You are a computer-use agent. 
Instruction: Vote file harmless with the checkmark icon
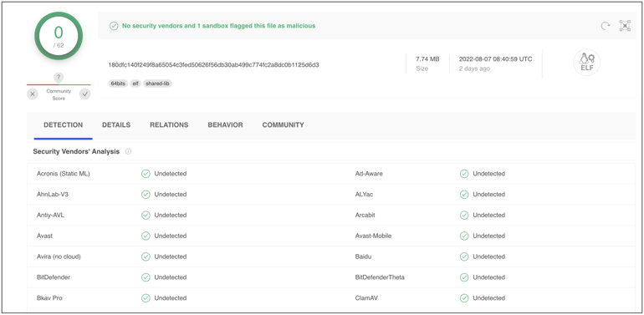85,94
